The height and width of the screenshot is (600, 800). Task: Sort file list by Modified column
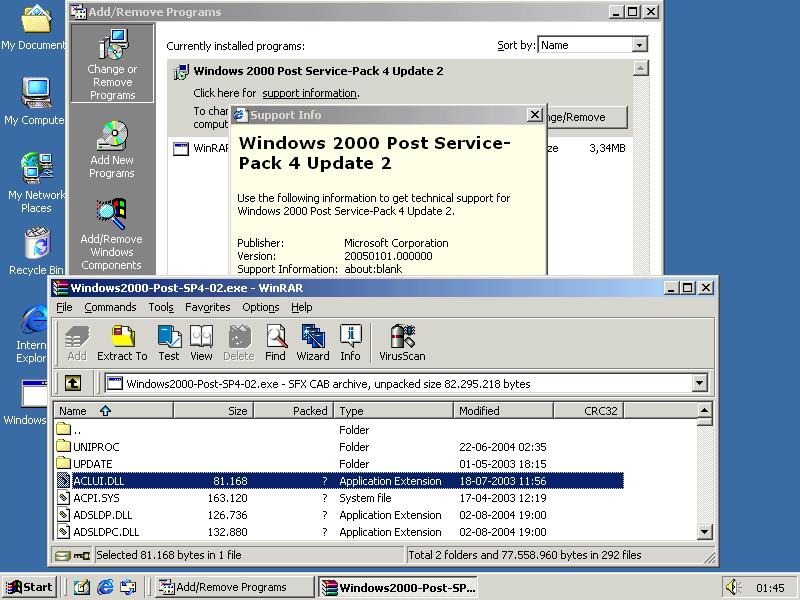pos(503,411)
